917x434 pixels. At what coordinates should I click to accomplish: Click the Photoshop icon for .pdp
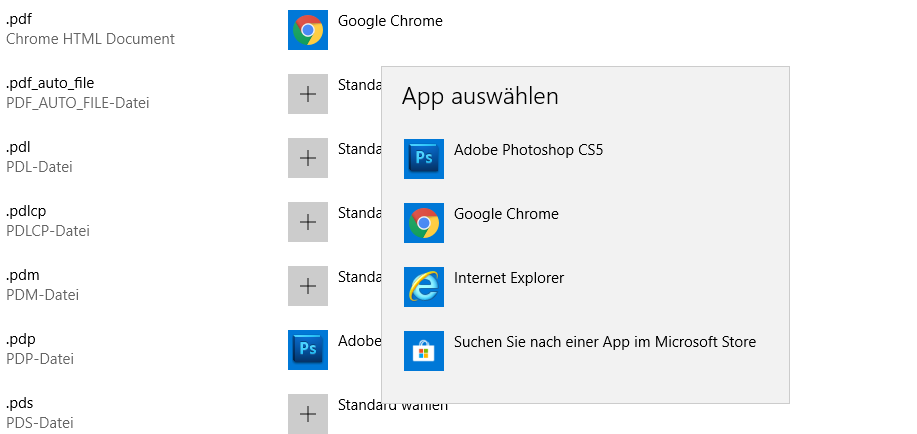pos(308,350)
